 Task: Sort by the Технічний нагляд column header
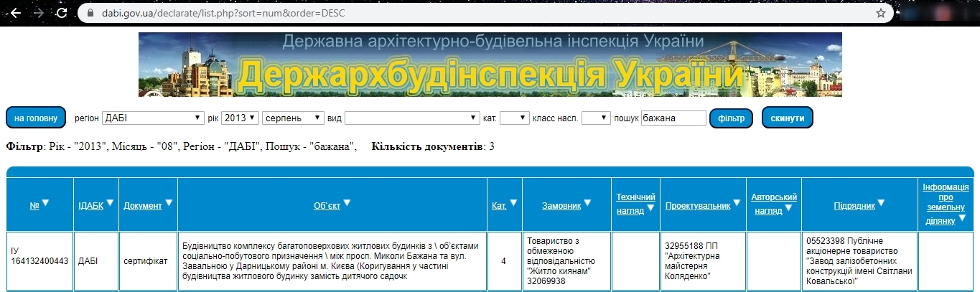click(x=635, y=204)
